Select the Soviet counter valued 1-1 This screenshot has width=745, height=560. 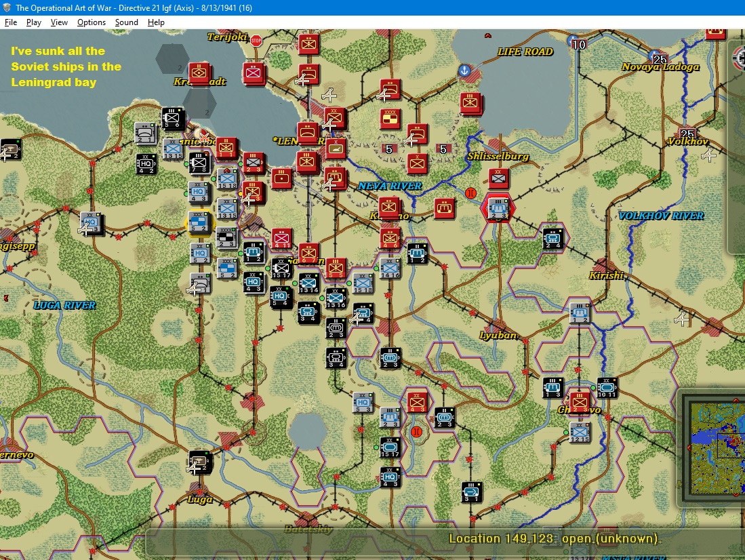226,148
